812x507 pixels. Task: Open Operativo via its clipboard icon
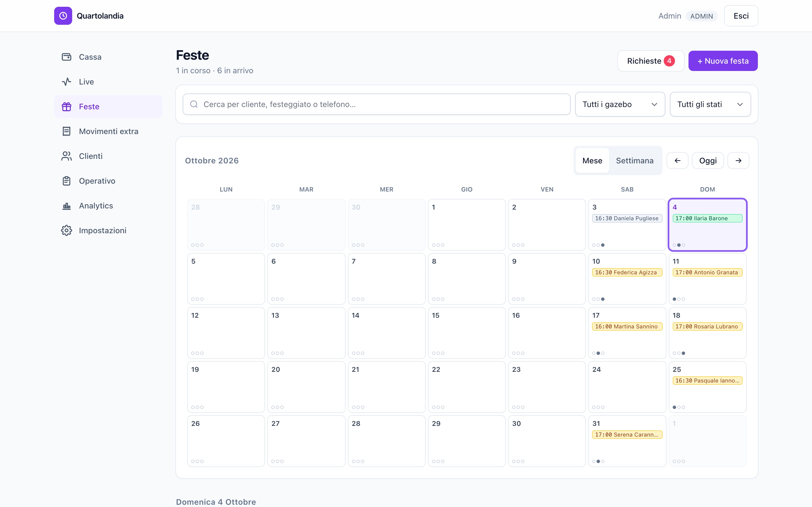click(x=67, y=181)
